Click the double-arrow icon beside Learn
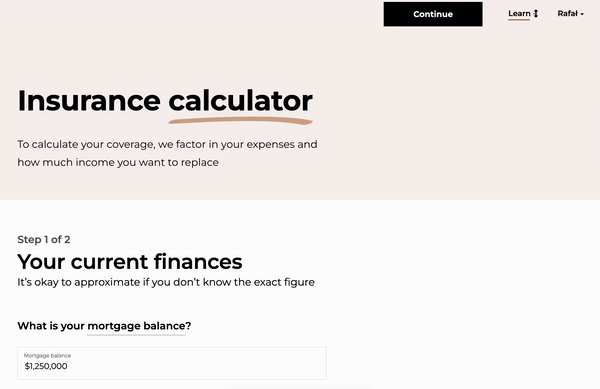This screenshot has width=600, height=389. pos(536,14)
